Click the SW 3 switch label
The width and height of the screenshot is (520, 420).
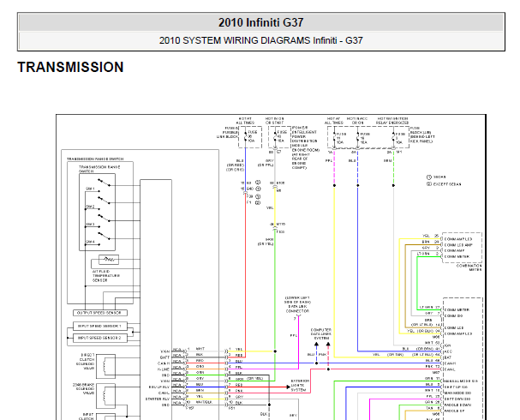click(x=90, y=225)
